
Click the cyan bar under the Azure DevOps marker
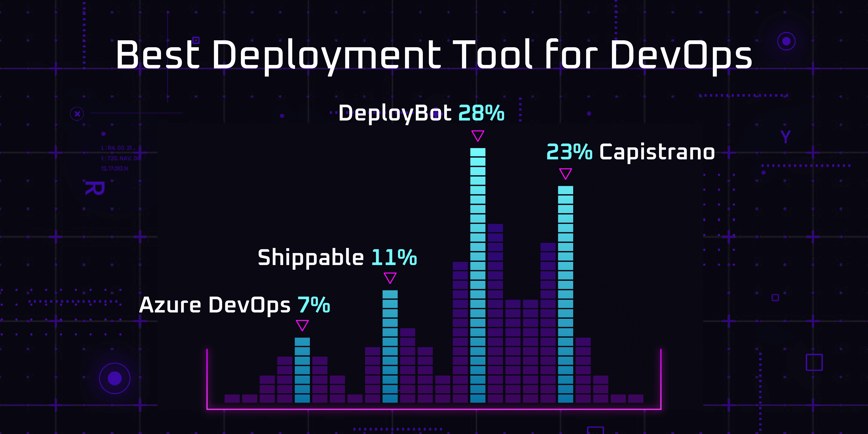click(302, 370)
